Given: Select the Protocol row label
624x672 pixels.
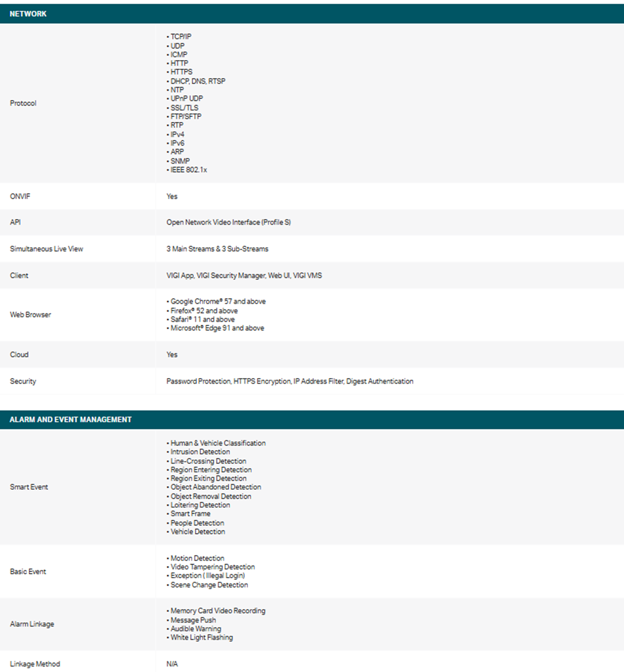Looking at the screenshot, I should [x=23, y=103].
